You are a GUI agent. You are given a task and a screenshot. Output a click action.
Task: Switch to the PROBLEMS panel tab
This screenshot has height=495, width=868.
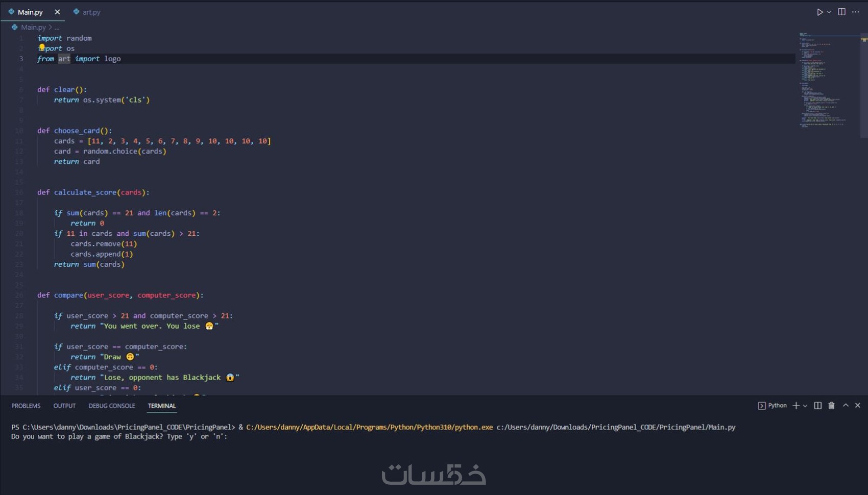click(x=26, y=406)
